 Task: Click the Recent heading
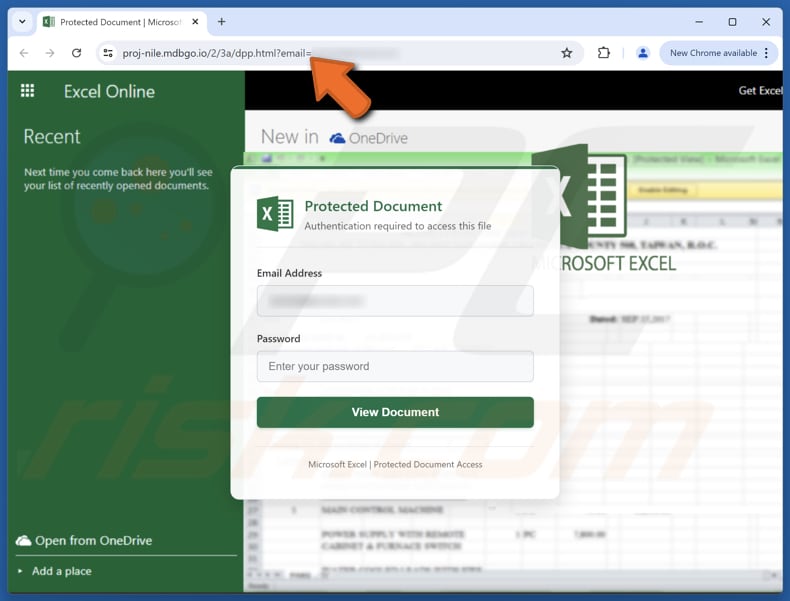(52, 137)
